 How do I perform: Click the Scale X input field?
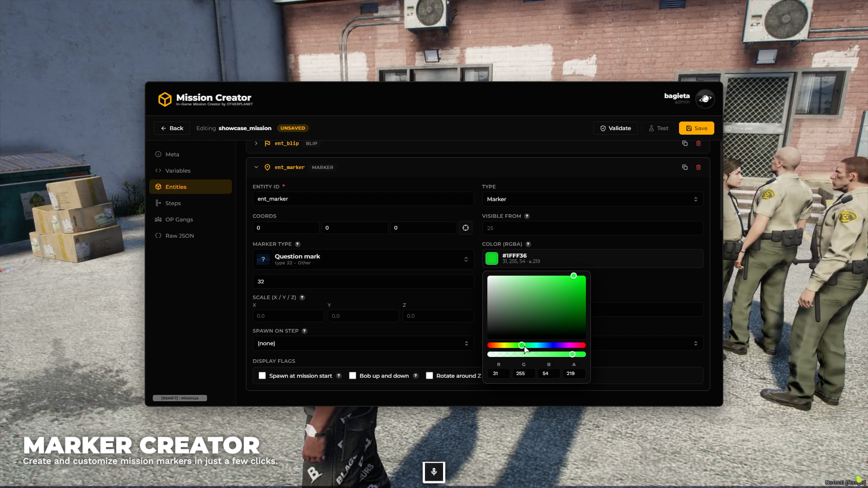[288, 316]
